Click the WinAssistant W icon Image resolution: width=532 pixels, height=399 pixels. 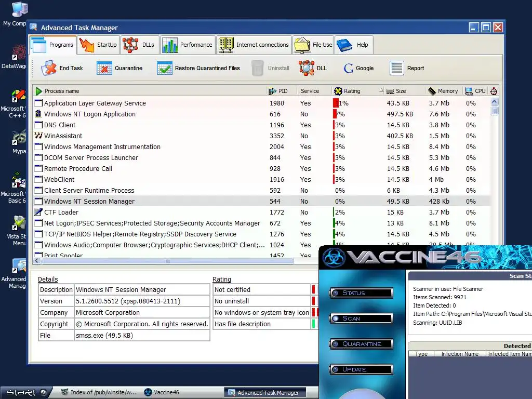(38, 136)
